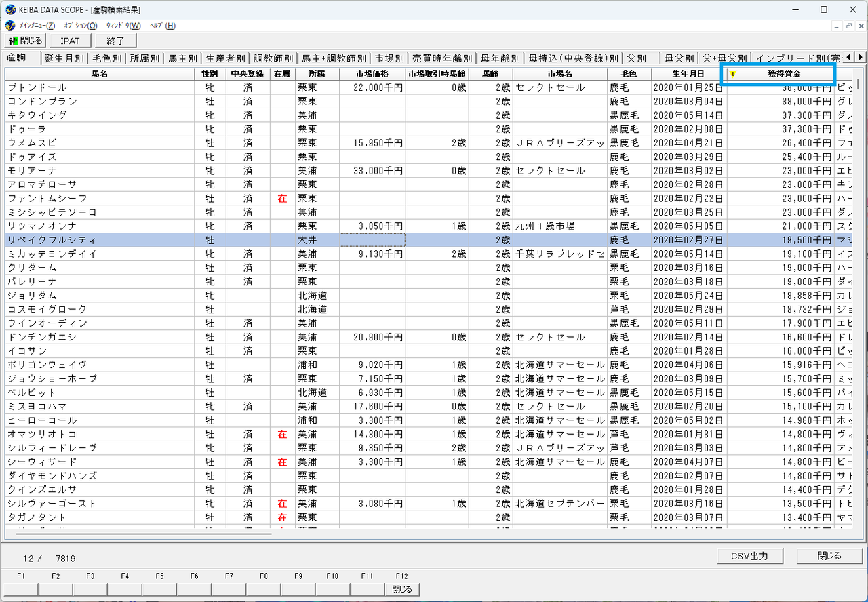Sort by the 中央登録 column header
Screen dimensions: 868x602
coord(248,73)
